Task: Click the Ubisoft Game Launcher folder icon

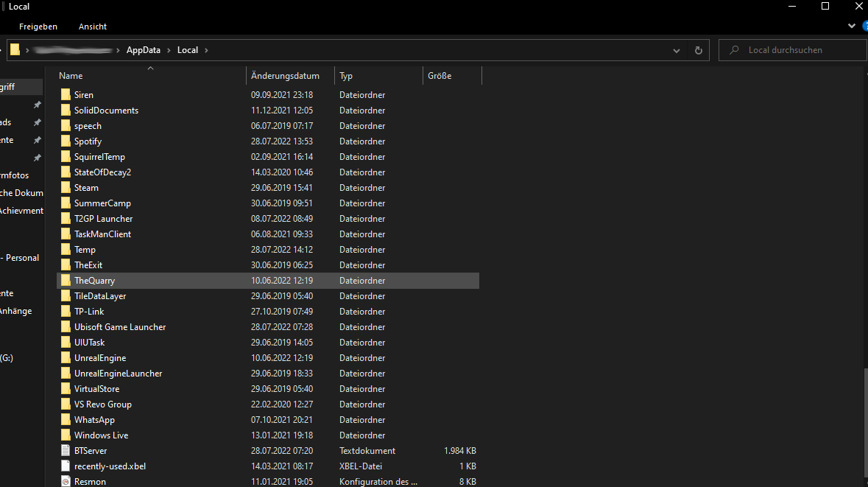Action: [x=66, y=327]
